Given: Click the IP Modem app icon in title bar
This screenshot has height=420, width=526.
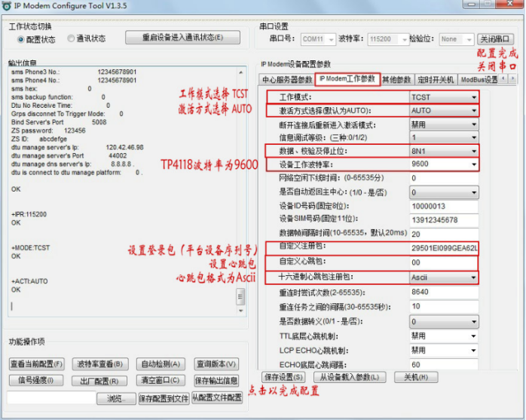Looking at the screenshot, I should click(x=8, y=7).
